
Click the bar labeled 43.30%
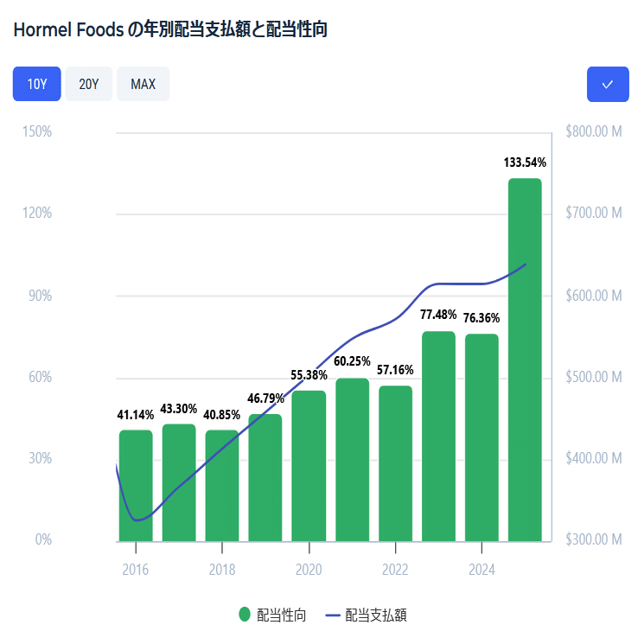coord(179,482)
